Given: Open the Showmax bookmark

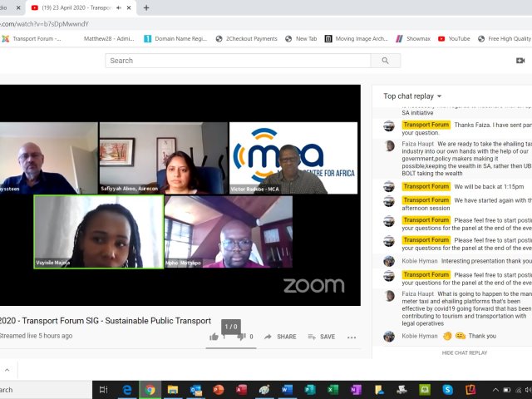Looking at the screenshot, I should point(413,39).
